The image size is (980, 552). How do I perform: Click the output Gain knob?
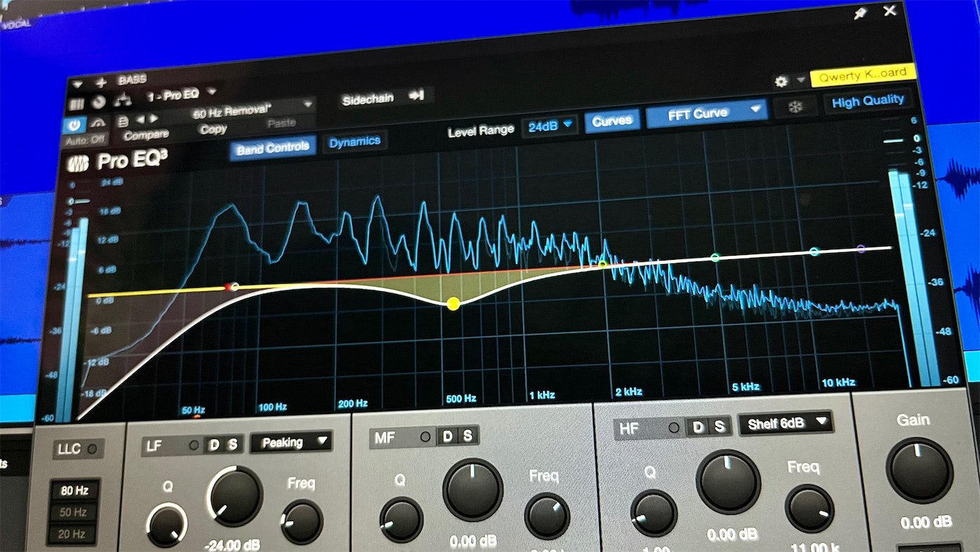tap(919, 470)
